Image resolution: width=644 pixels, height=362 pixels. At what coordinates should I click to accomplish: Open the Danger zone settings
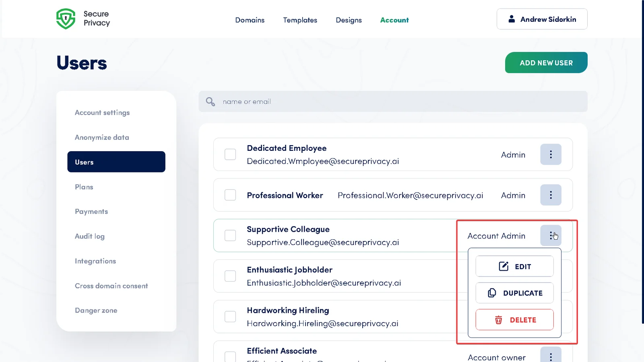96,310
